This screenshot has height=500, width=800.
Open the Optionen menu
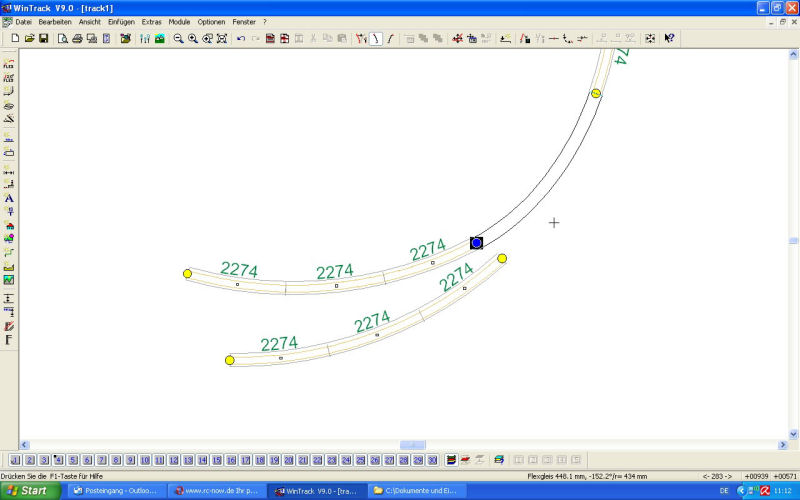[211, 22]
